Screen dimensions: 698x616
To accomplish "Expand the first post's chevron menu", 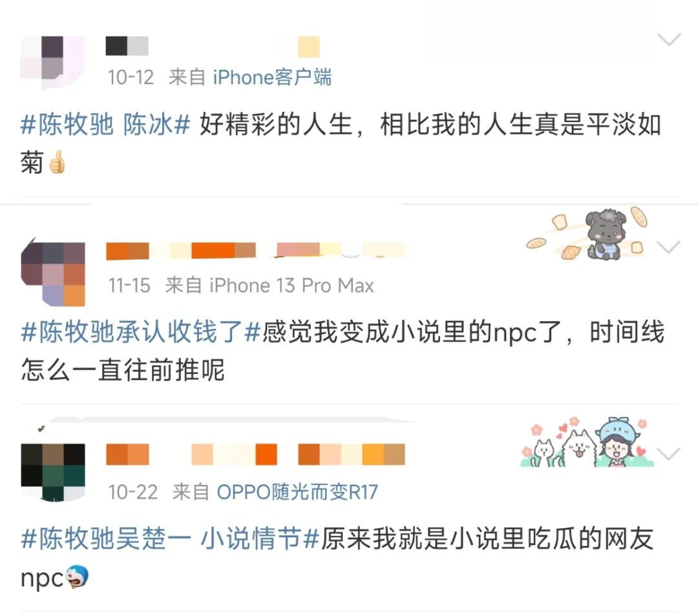I will tap(669, 39).
